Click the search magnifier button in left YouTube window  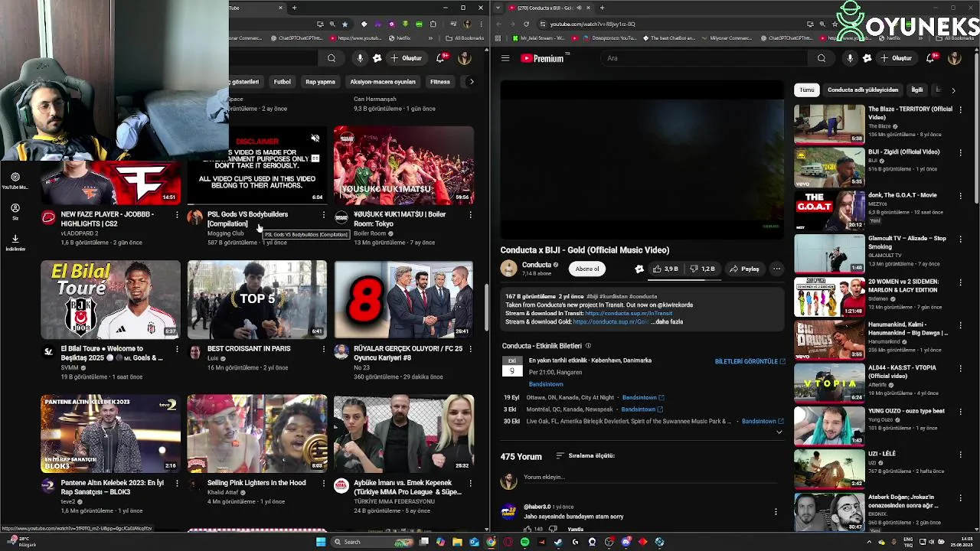click(x=332, y=58)
